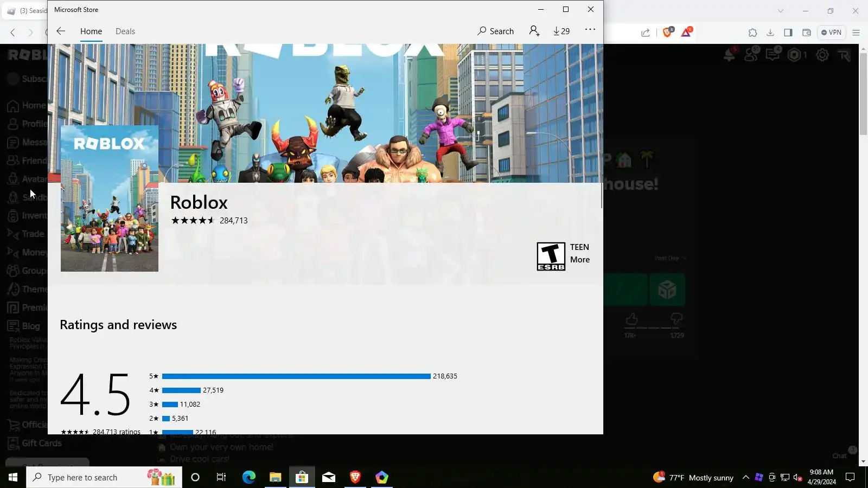Click the star rating next to 284,713

(x=193, y=220)
